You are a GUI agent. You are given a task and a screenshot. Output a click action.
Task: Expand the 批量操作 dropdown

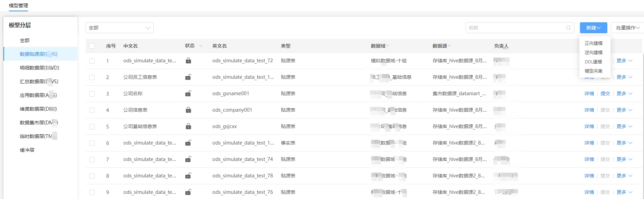pyautogui.click(x=628, y=28)
